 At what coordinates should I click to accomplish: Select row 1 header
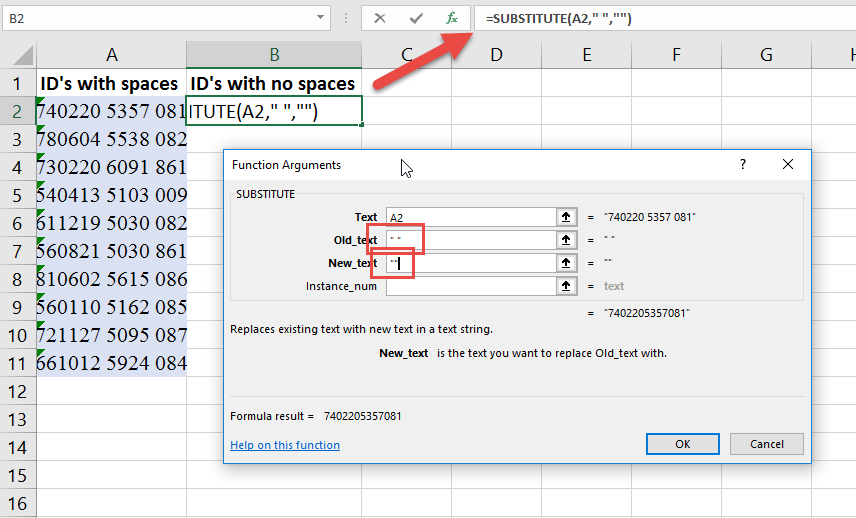(x=17, y=84)
